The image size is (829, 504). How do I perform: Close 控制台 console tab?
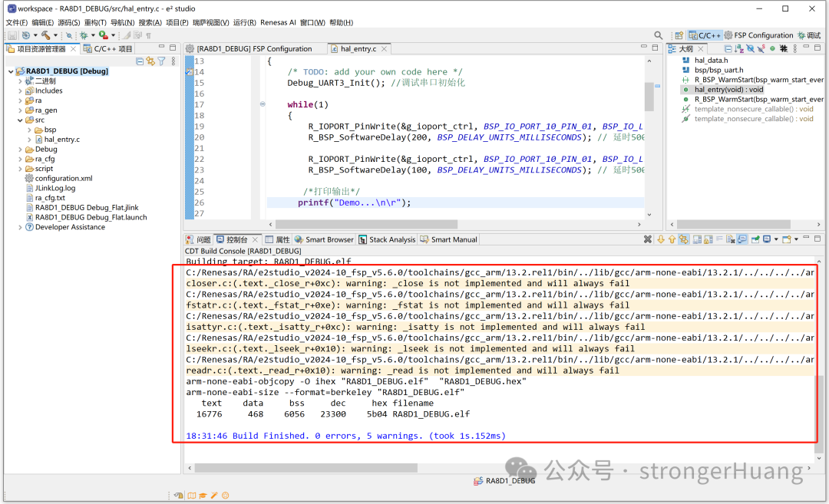(x=256, y=239)
